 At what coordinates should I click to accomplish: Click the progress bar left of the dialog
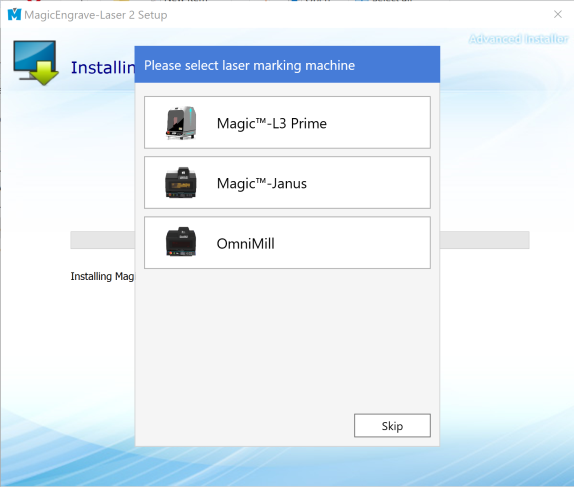click(x=102, y=240)
